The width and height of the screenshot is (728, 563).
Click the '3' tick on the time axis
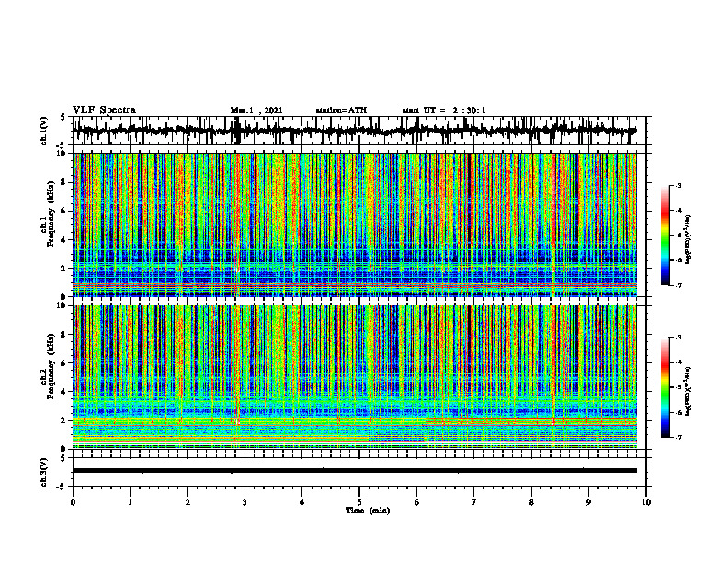[245, 502]
